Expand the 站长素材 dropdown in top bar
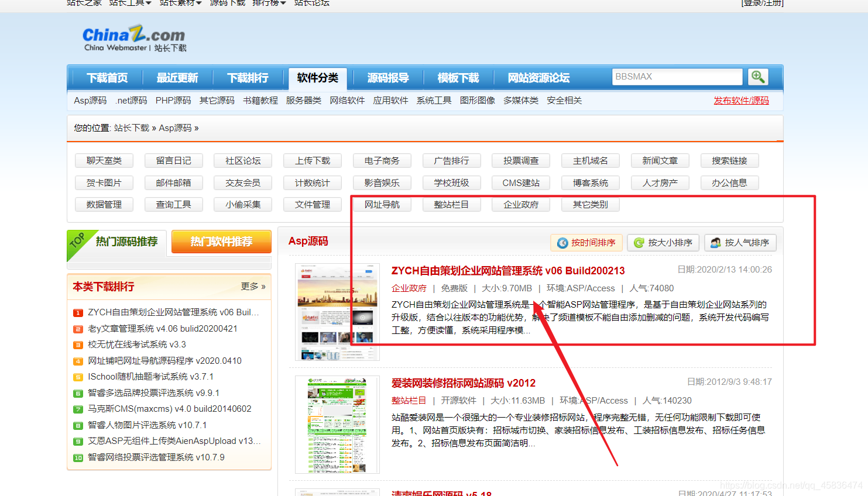Viewport: 868px width, 496px height. click(181, 3)
